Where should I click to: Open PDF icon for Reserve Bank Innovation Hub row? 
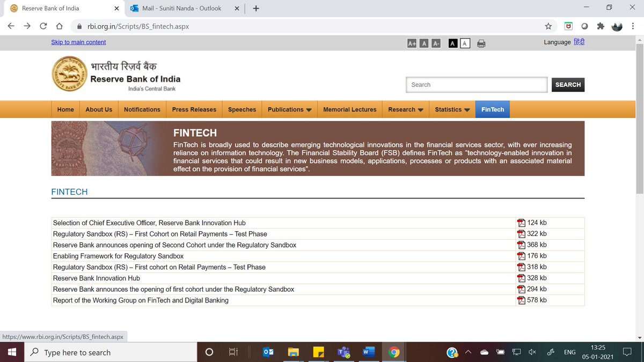521,278
